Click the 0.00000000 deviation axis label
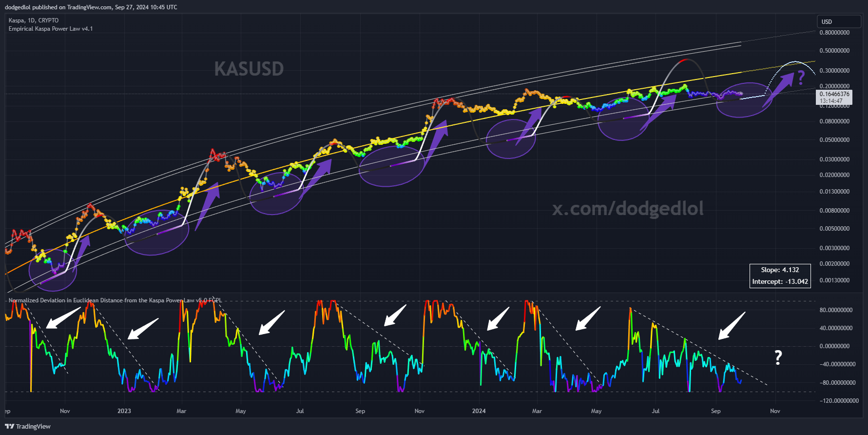Viewport: 868px width, 435px height. [x=834, y=346]
